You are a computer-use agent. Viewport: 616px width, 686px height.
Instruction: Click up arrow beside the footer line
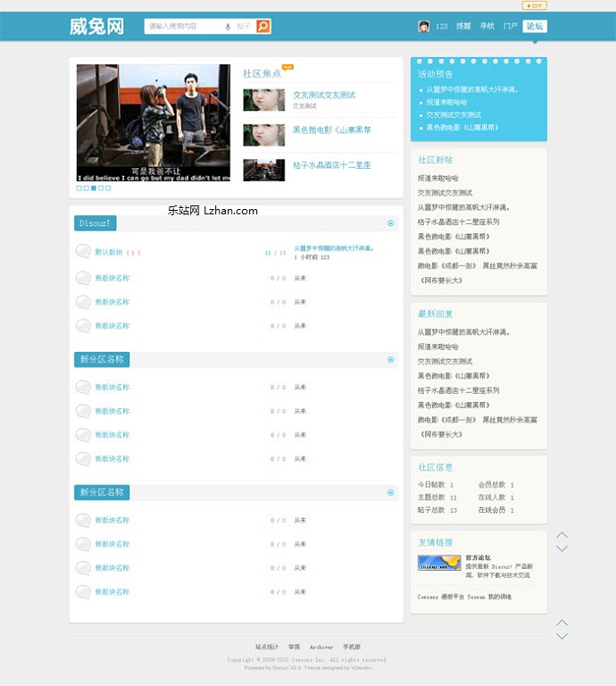[562, 623]
